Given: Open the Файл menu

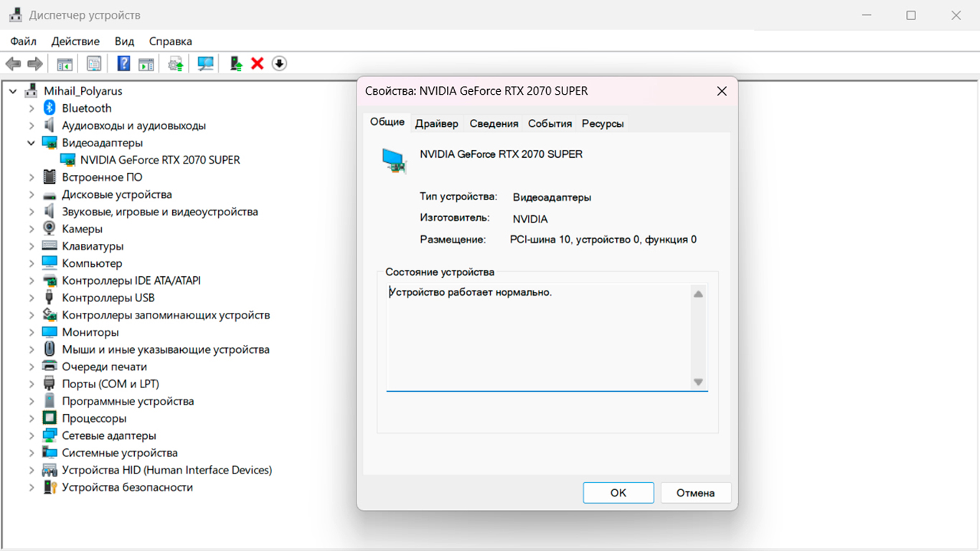Looking at the screenshot, I should pos(23,42).
